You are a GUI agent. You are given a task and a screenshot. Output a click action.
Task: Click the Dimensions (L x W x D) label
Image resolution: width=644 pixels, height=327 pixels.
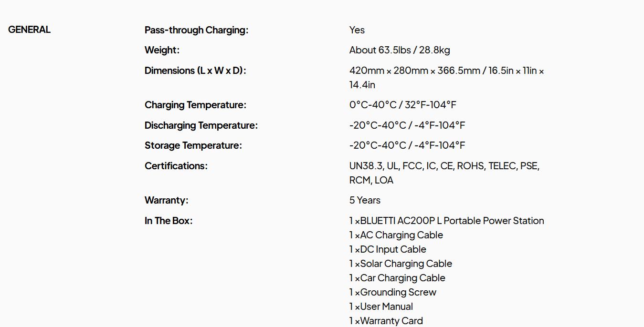point(195,71)
